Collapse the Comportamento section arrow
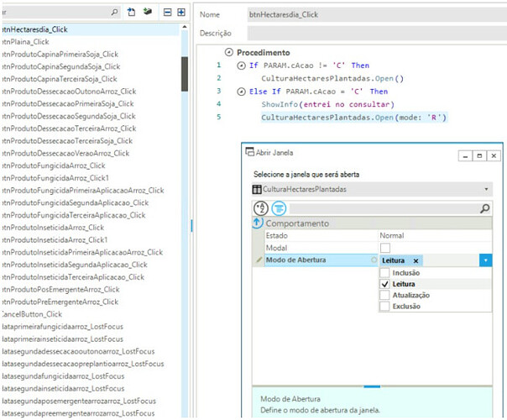Image resolution: width=507 pixels, height=420 pixels. pyautogui.click(x=258, y=223)
